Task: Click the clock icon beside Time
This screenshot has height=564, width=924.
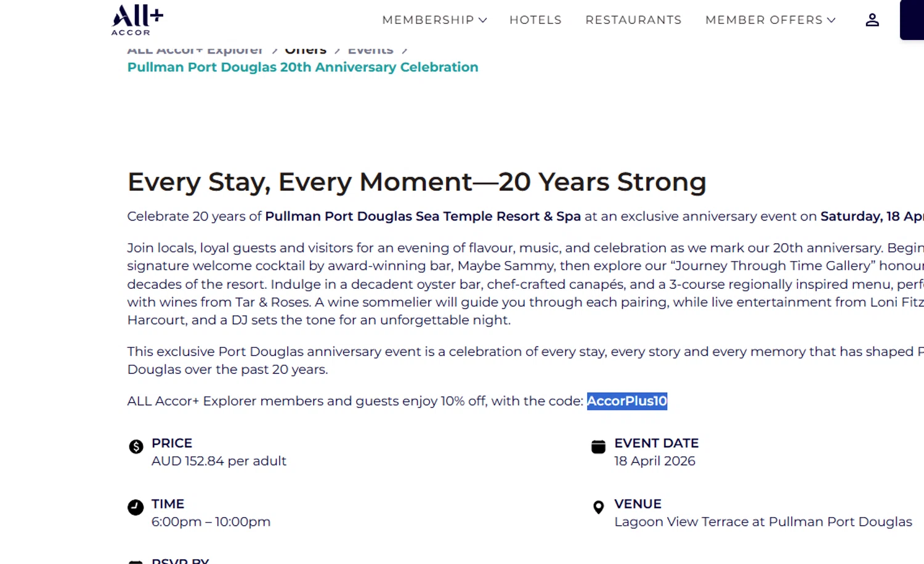Action: tap(136, 507)
